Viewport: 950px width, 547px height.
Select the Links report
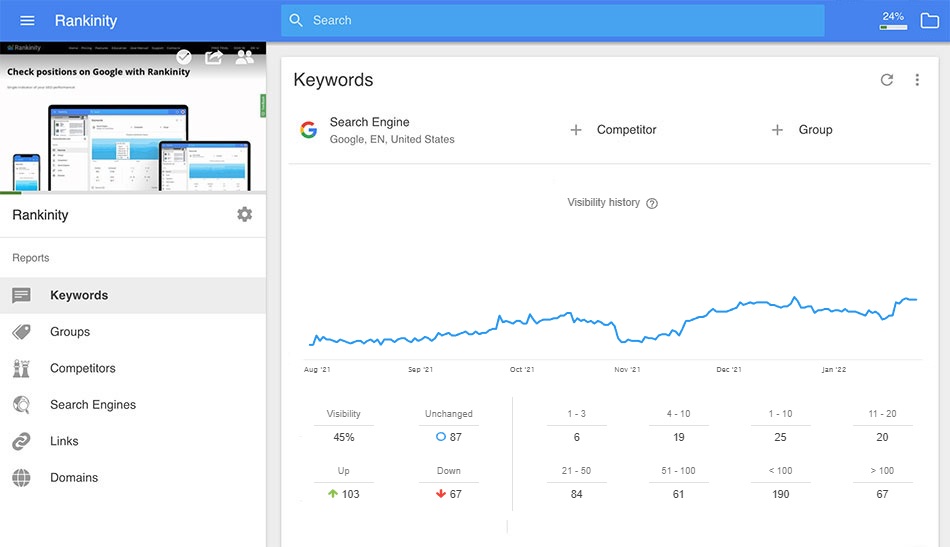(133, 441)
